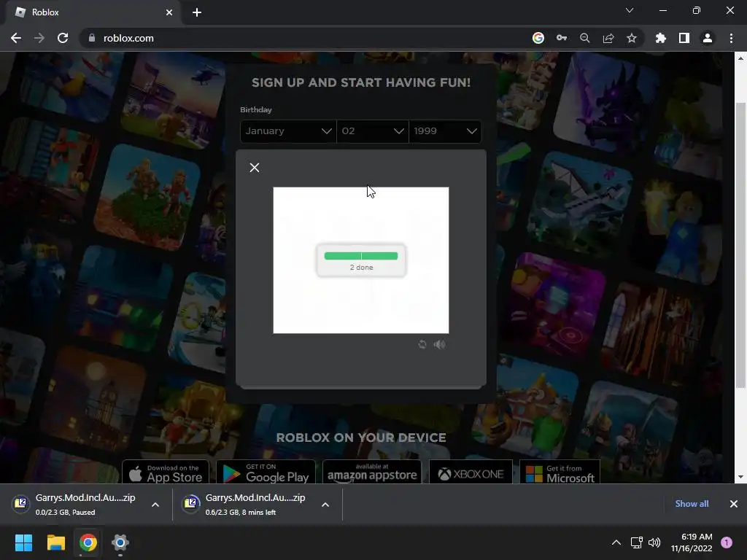Open Windows Start menu
This screenshot has height=560, width=747.
[x=23, y=542]
